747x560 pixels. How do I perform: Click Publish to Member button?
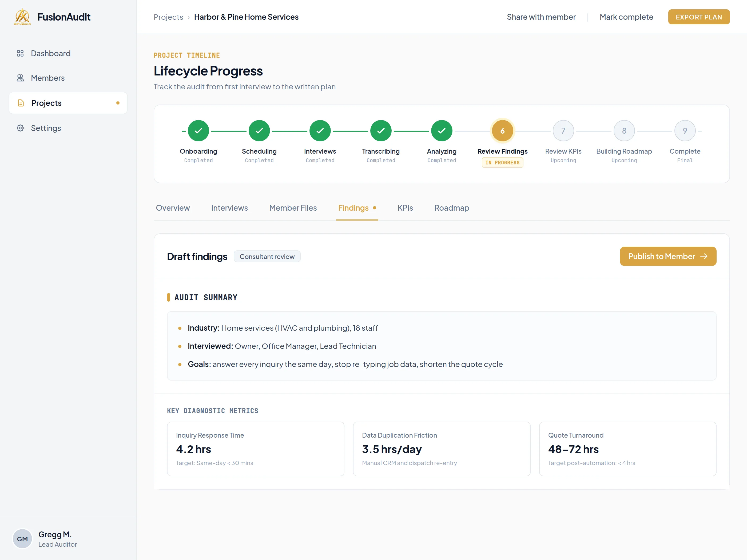(x=668, y=256)
